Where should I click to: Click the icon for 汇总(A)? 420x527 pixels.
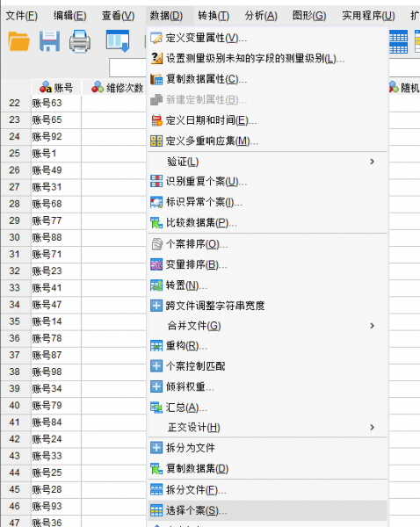click(156, 408)
